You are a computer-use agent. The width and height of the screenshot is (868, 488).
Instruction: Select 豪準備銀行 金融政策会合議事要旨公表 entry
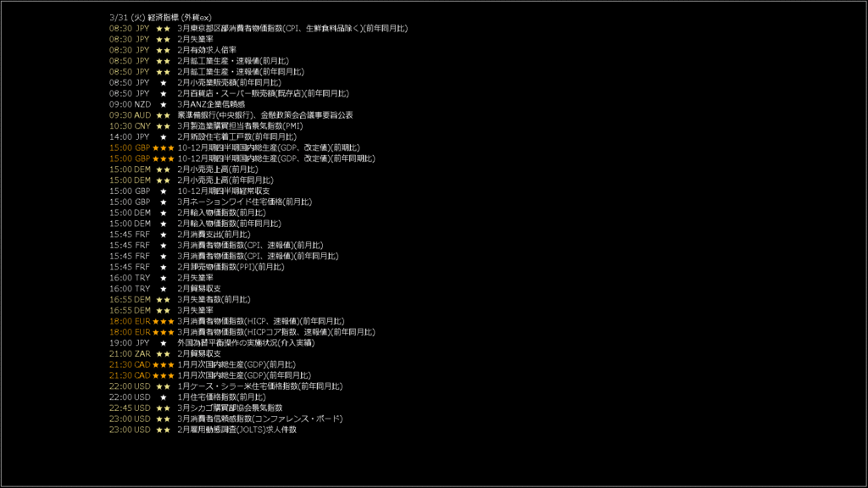pyautogui.click(x=265, y=115)
